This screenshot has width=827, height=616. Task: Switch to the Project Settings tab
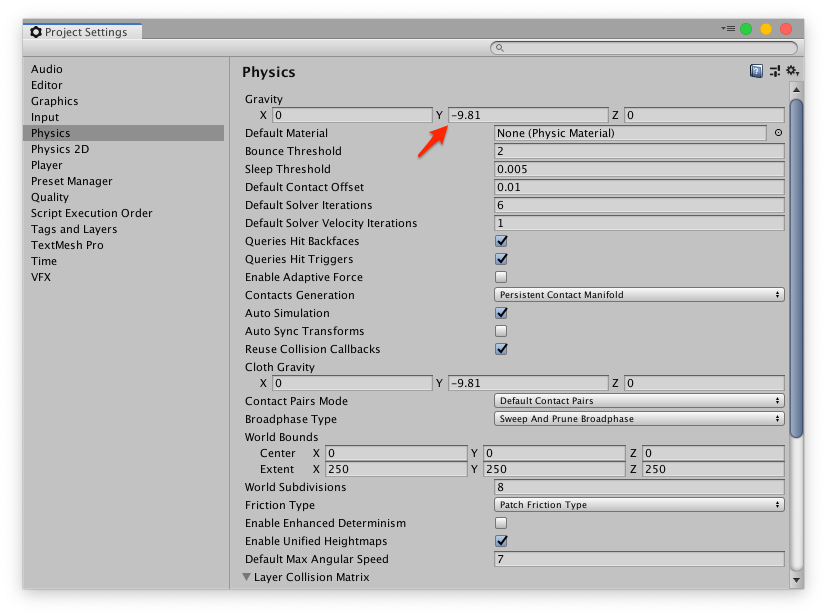click(85, 31)
